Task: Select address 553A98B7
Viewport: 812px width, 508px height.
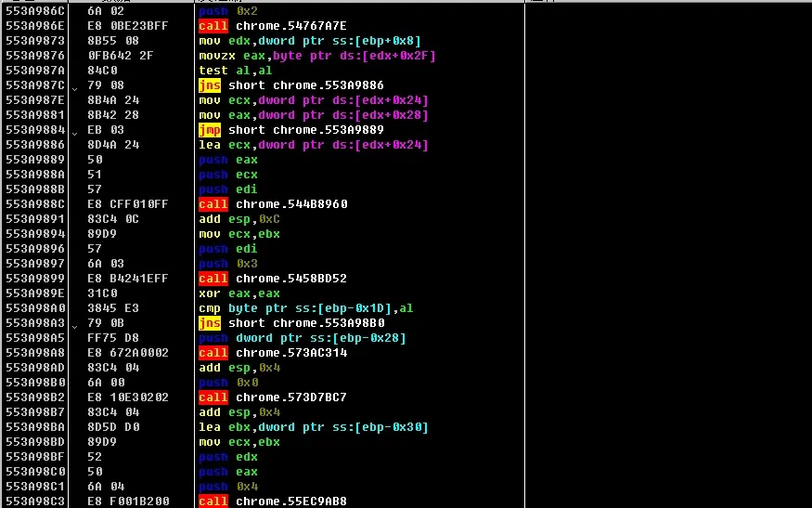Action: (x=35, y=412)
